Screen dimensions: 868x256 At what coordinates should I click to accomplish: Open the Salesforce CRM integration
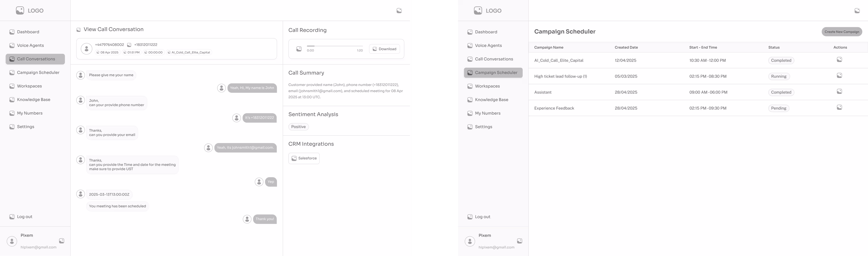point(304,158)
